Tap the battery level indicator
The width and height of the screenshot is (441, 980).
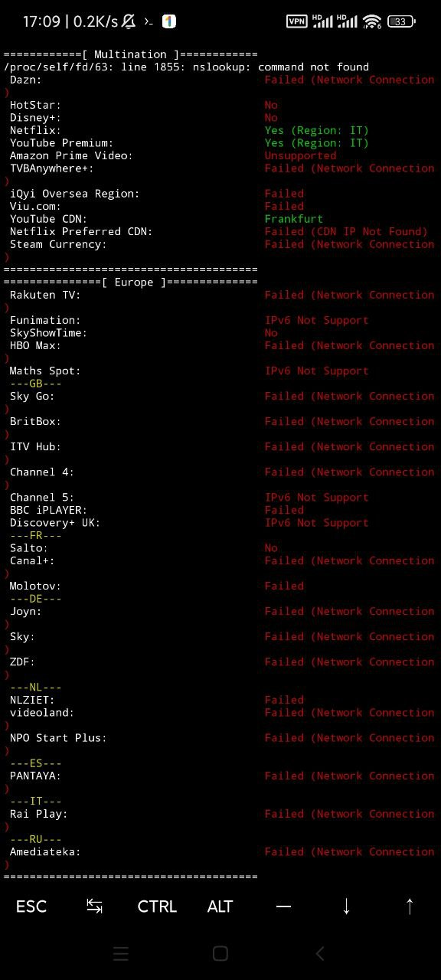(x=401, y=21)
